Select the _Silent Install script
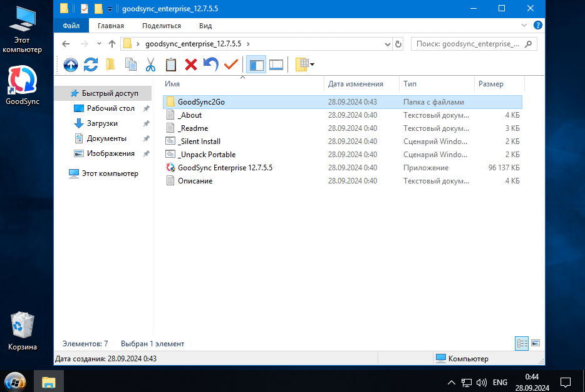585x392 pixels. pos(342,142)
